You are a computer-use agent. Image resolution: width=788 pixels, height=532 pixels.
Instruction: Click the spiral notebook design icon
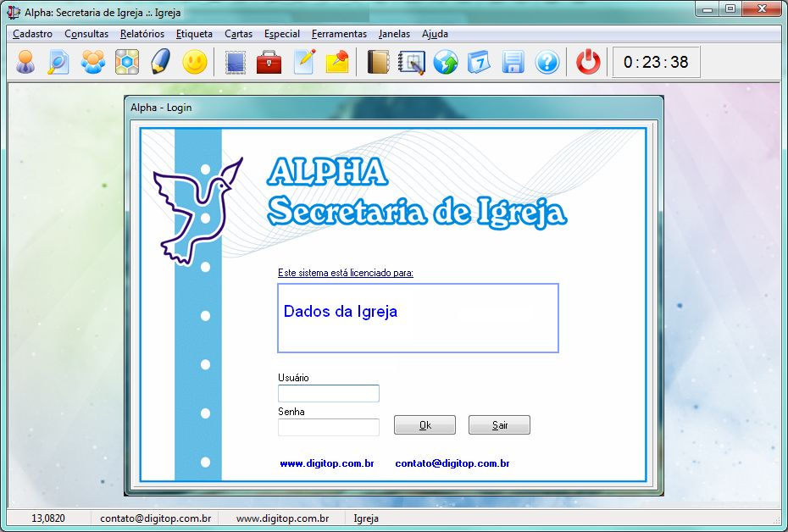point(412,63)
